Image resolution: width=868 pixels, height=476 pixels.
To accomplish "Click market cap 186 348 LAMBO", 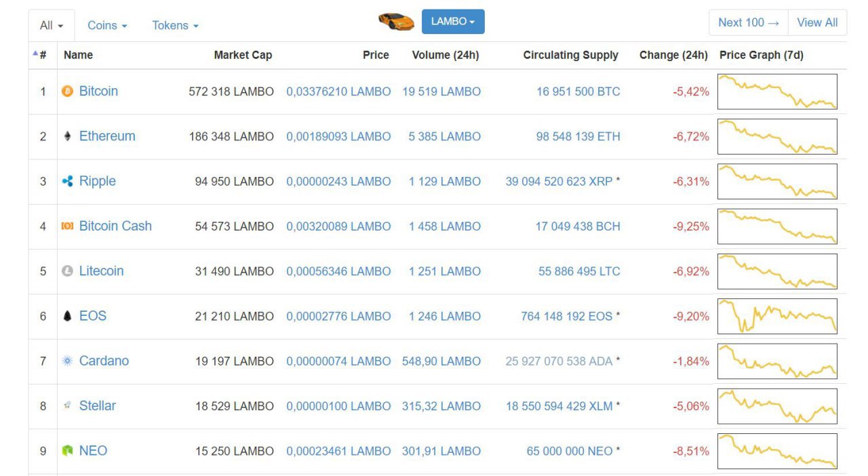I will [231, 136].
